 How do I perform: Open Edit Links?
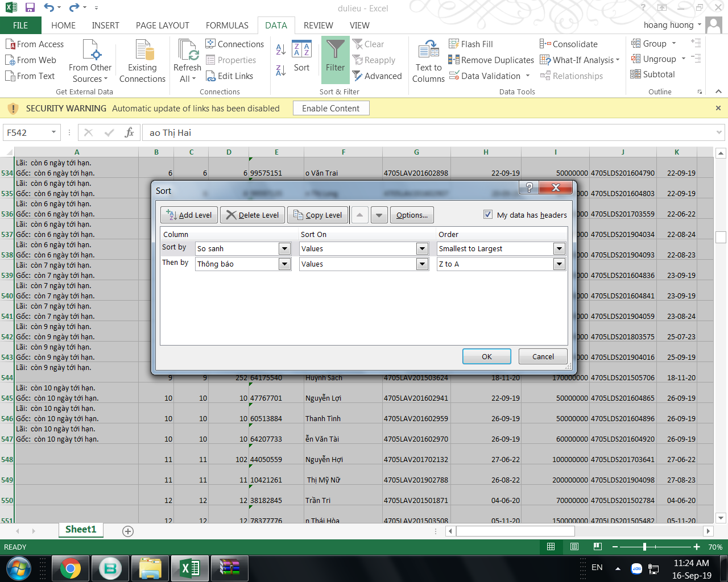click(x=229, y=76)
